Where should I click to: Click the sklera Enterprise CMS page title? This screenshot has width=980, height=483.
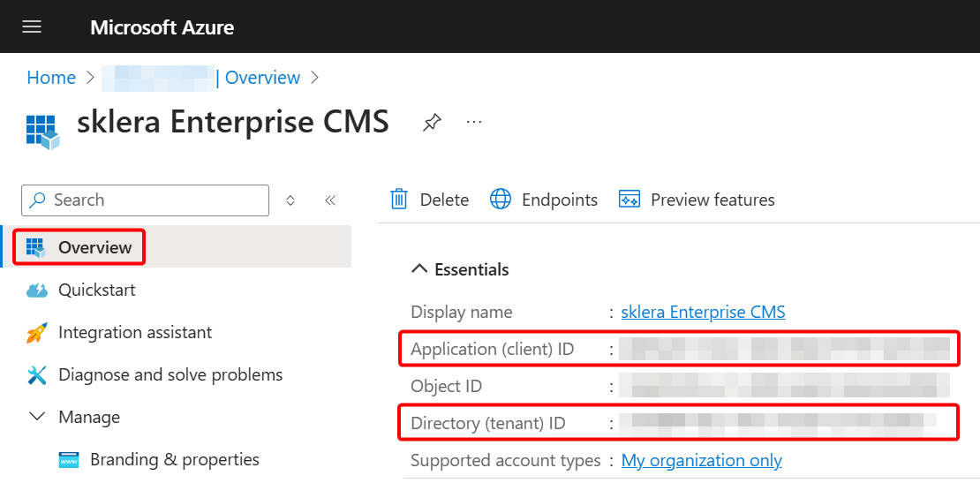[233, 122]
